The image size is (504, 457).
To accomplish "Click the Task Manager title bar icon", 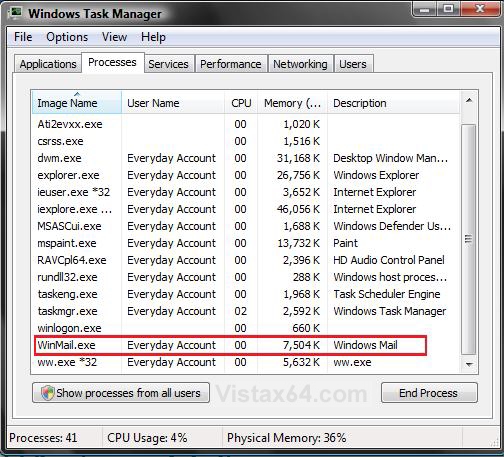I will [15, 13].
